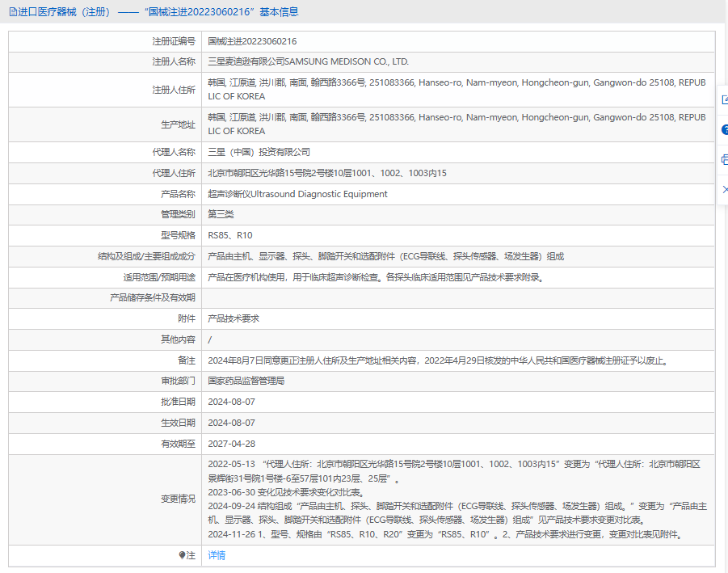
Task: Click the printer icon in the side toolbar
Action: (725, 159)
